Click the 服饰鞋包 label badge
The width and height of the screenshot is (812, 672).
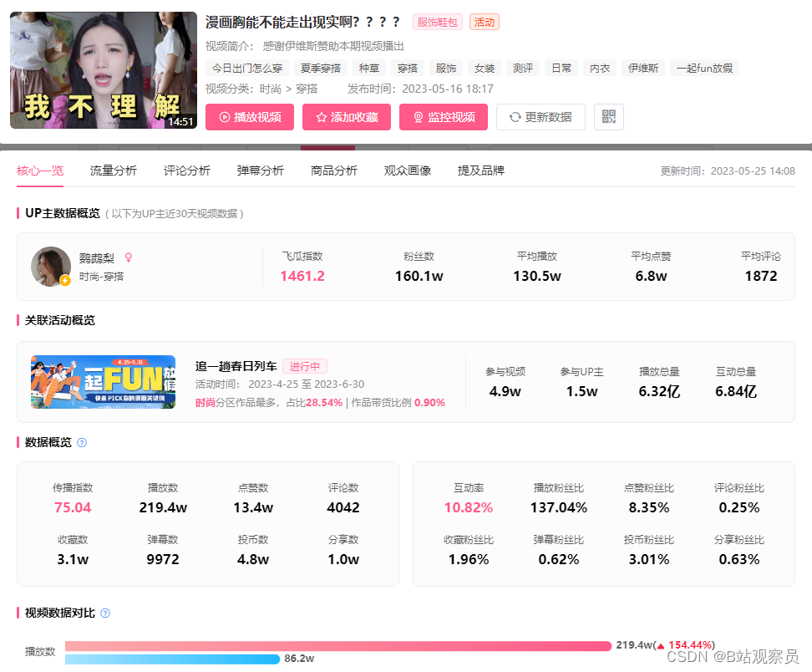pyautogui.click(x=438, y=22)
